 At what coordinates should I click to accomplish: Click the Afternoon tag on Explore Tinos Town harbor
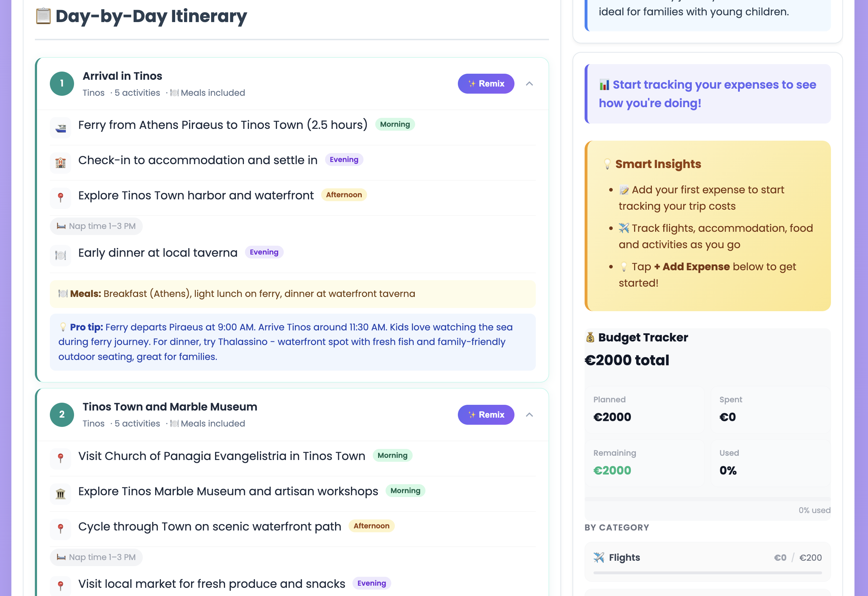pos(344,195)
